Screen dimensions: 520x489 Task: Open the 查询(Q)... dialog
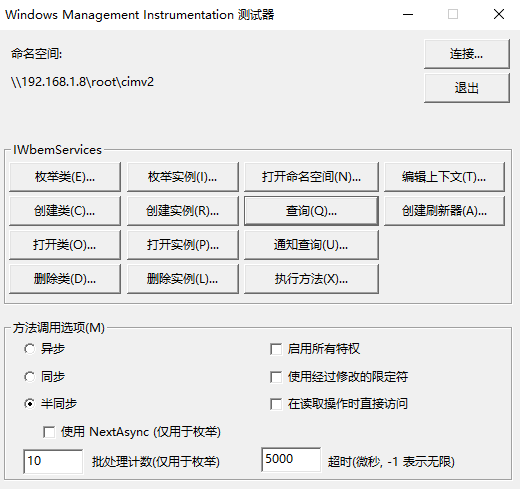[311, 211]
